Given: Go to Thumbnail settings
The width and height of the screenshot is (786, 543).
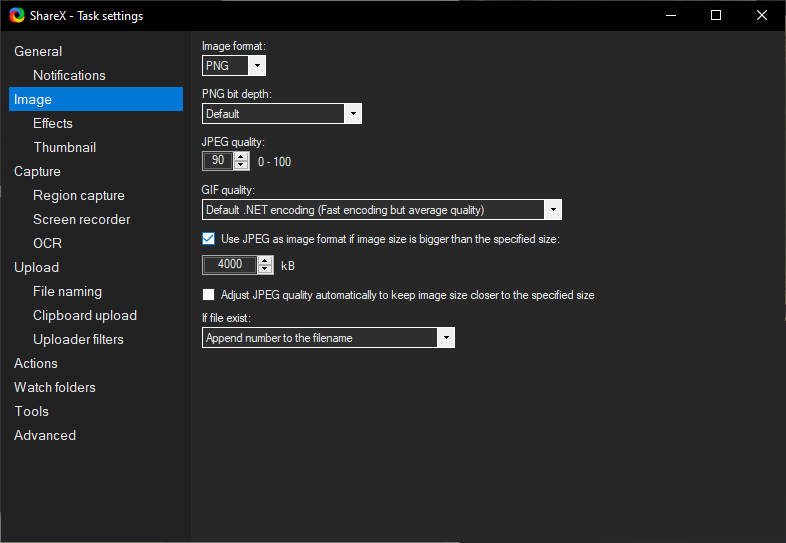Looking at the screenshot, I should [x=65, y=147].
